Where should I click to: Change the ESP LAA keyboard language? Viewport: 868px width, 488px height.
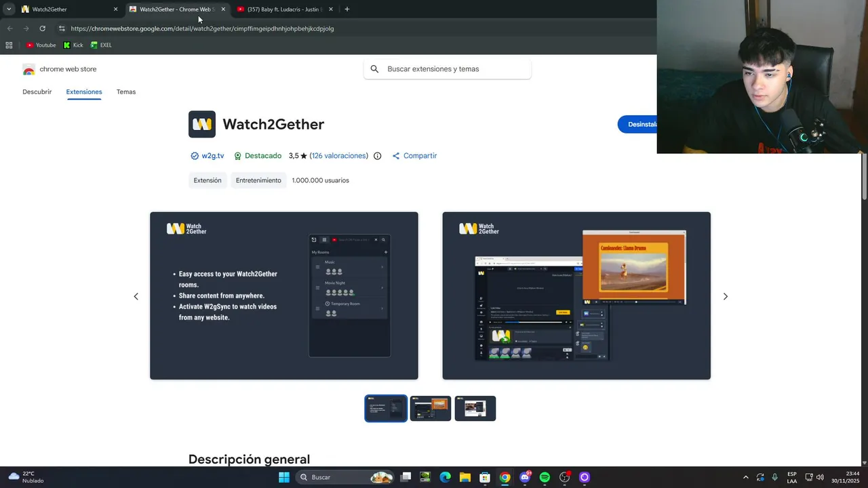[x=792, y=477]
